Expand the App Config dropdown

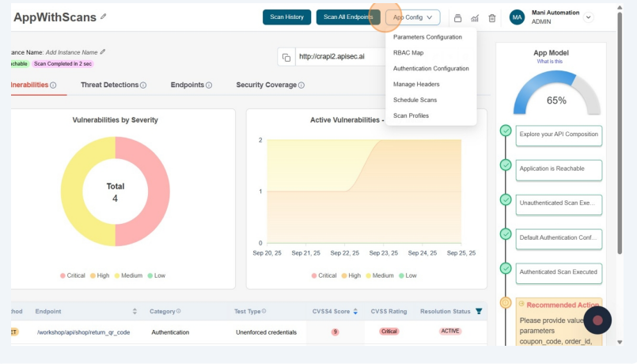coord(412,17)
